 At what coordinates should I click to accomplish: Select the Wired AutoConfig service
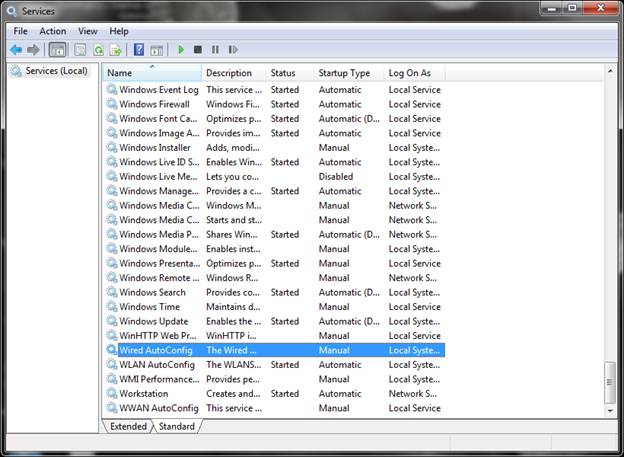click(275, 350)
